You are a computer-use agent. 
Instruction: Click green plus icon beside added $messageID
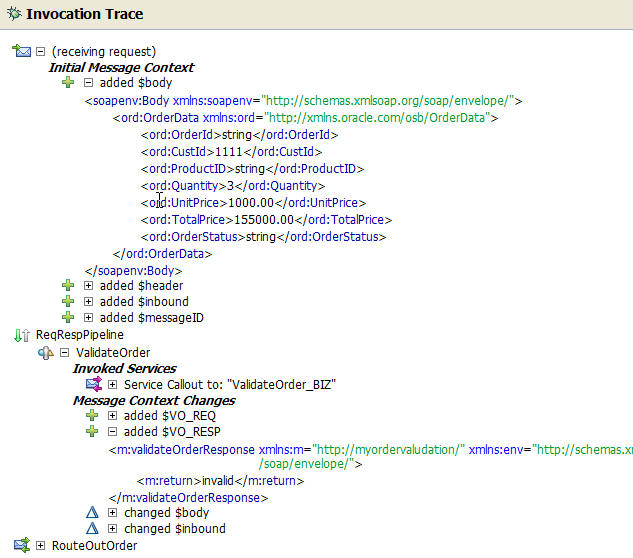click(x=68, y=317)
